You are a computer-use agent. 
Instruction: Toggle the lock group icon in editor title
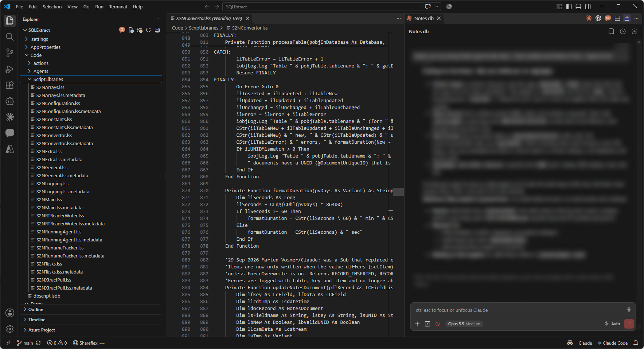pyautogui.click(x=627, y=18)
